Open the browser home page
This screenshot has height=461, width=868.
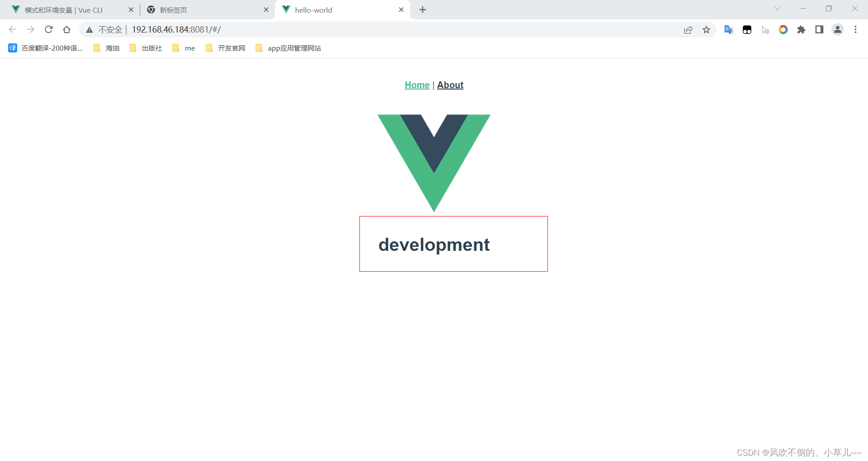pyautogui.click(x=67, y=29)
